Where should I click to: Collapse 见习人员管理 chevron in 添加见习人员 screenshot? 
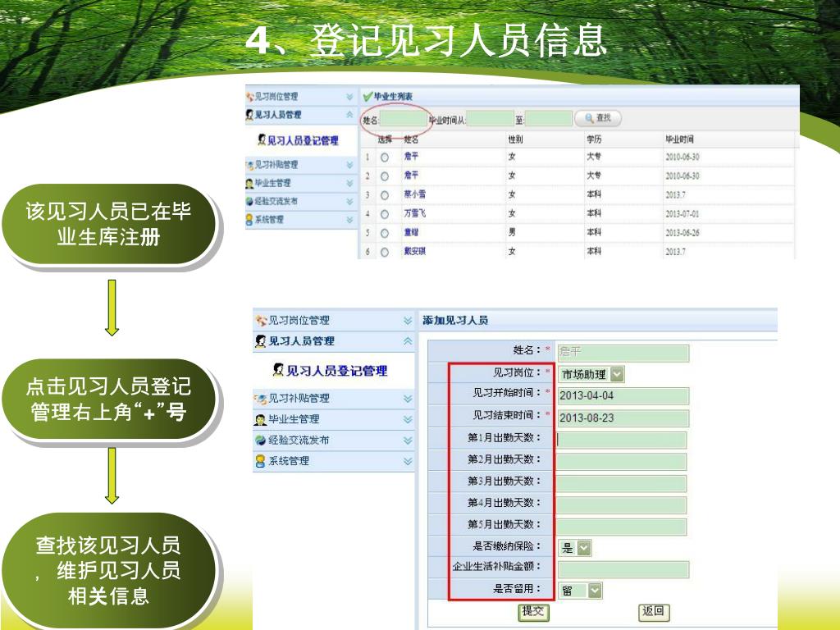(408, 341)
